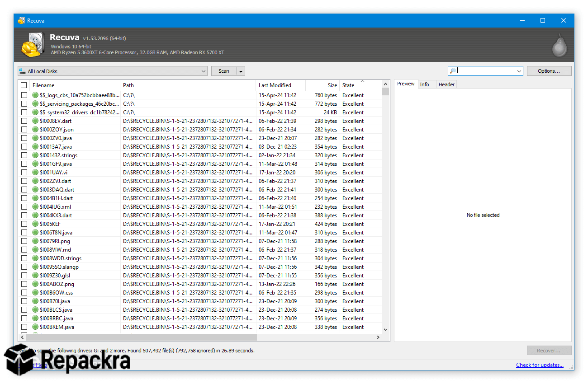Open the Scan button dropdown arrow

[x=241, y=71]
